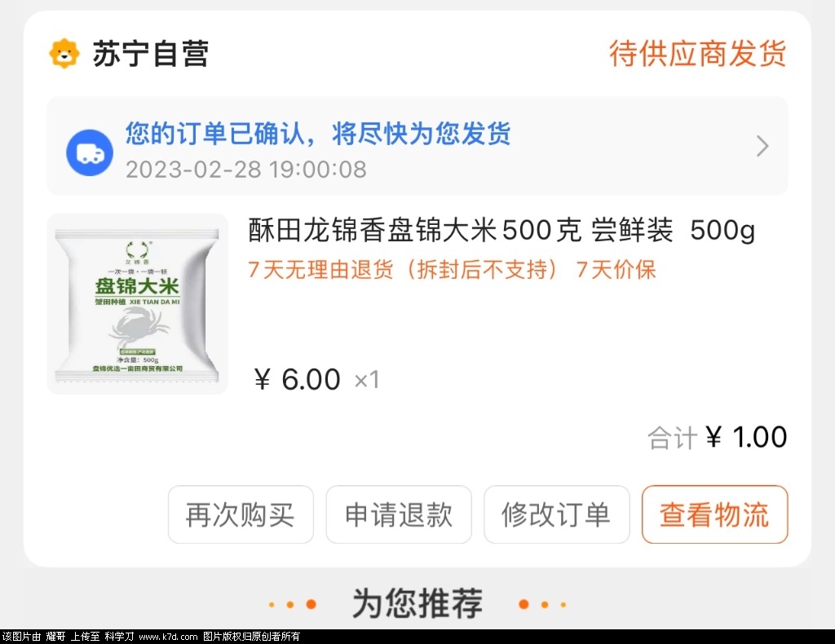The image size is (835, 644).
Task: Tap the blue delivery truck icon
Action: pos(90,152)
